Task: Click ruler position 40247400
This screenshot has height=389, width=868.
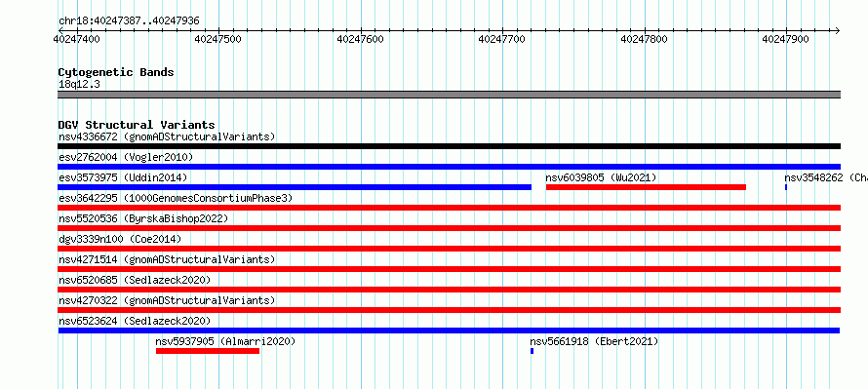Action: click(76, 39)
